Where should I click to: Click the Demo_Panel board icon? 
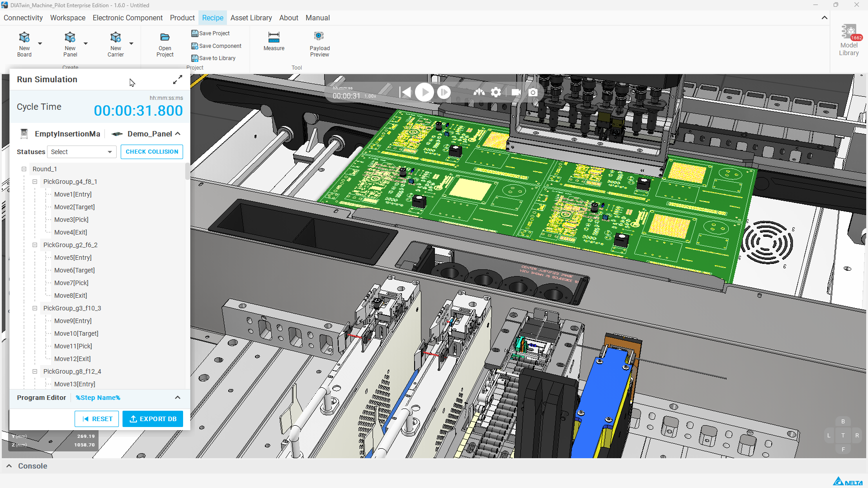pyautogui.click(x=117, y=134)
